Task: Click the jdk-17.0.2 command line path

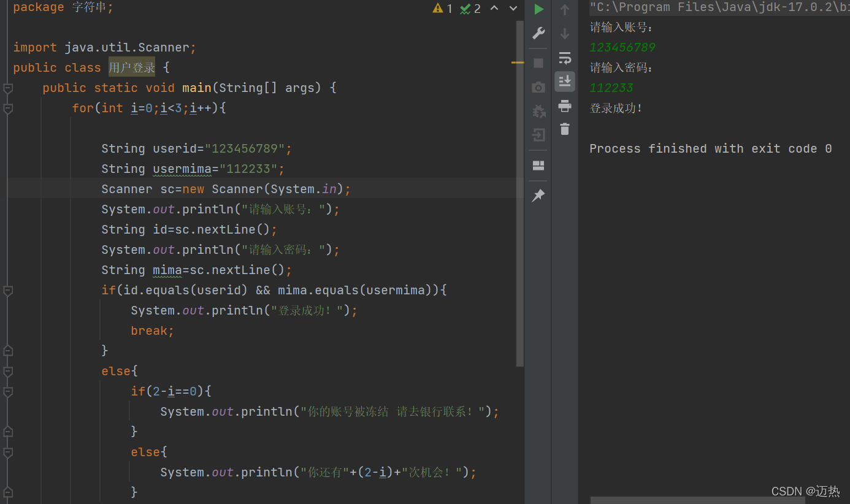Action: pyautogui.click(x=719, y=7)
